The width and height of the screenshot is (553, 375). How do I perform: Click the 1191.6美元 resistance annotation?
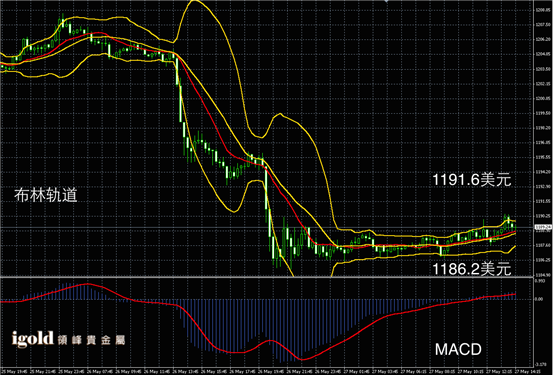point(472,180)
